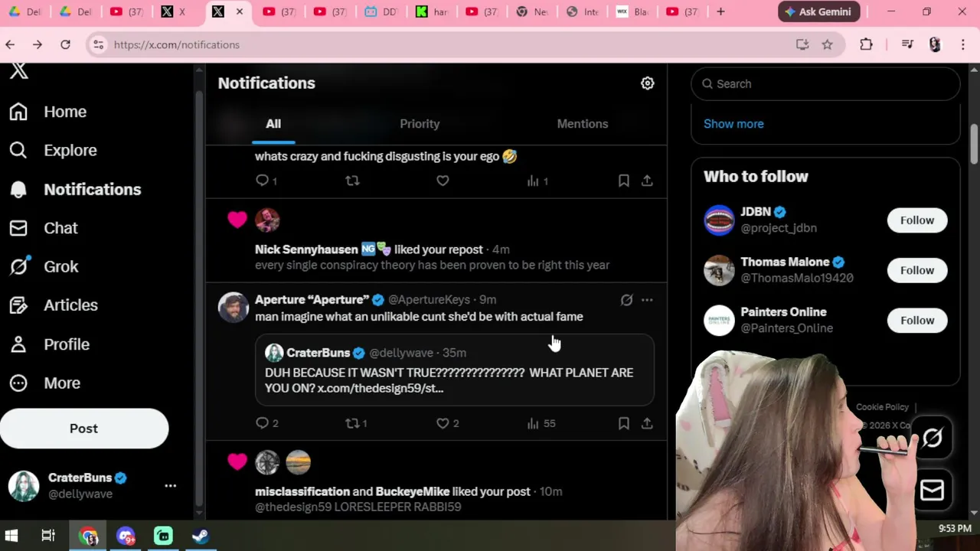Open Chrome three-dot menu
Image resolution: width=980 pixels, height=551 pixels.
click(963, 44)
